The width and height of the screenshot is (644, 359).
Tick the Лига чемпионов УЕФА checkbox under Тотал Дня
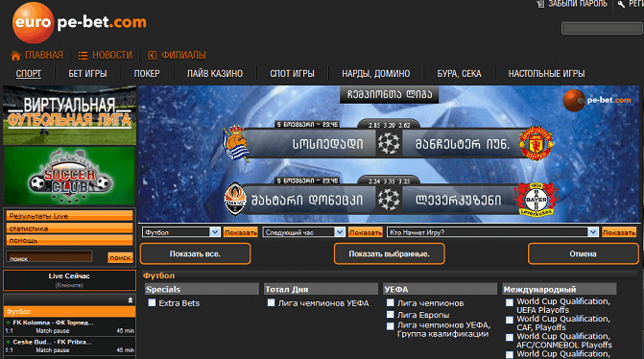271,302
